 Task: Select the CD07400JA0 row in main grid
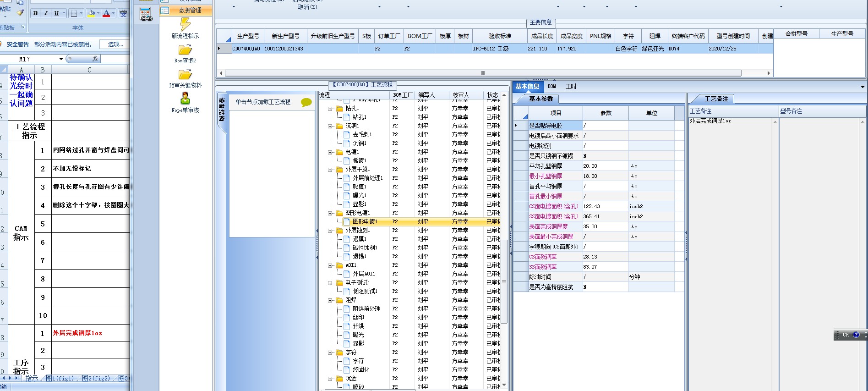[495, 49]
